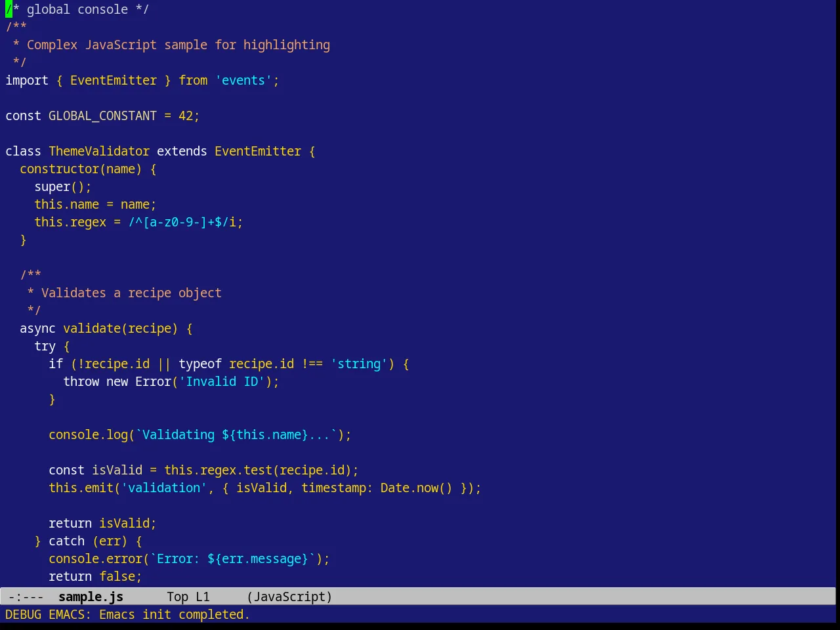Click the (JavaScript) major mode indicator
This screenshot has width=840, height=630.
(x=289, y=597)
